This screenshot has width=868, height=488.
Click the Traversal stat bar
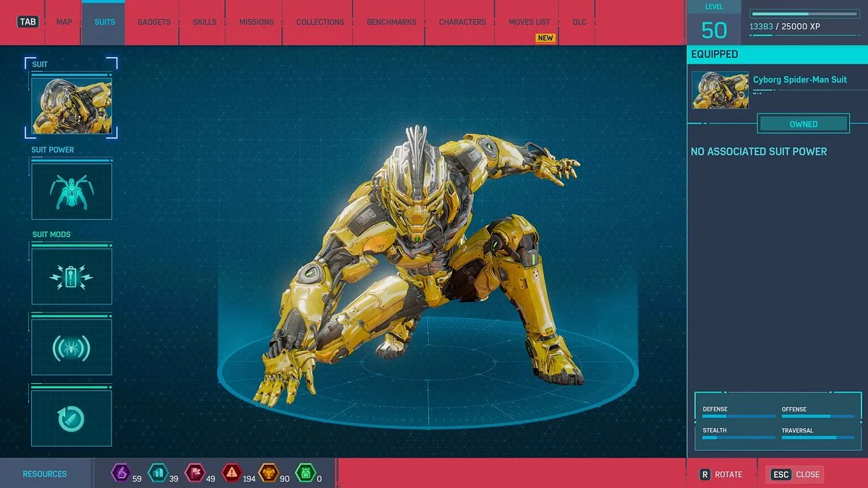(817, 437)
